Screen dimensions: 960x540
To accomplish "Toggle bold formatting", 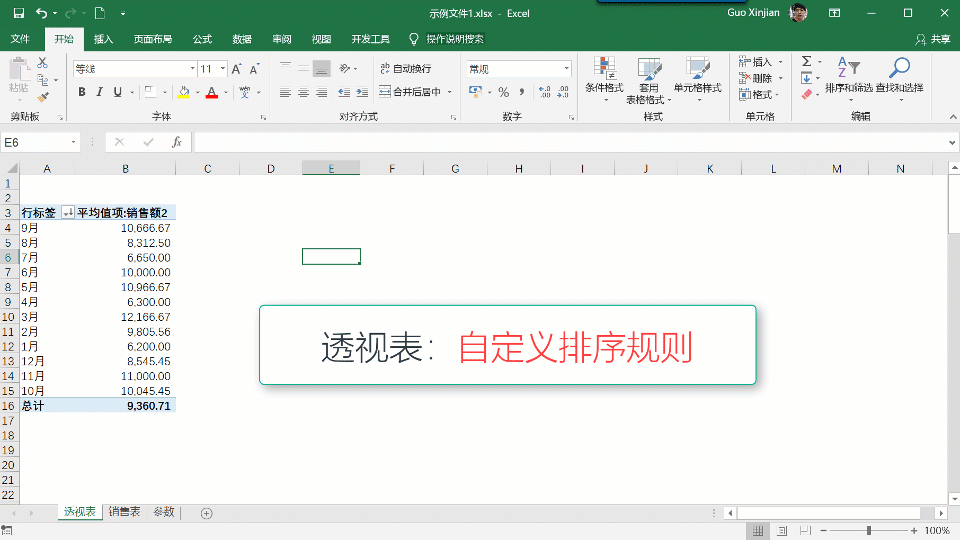I will coord(82,92).
